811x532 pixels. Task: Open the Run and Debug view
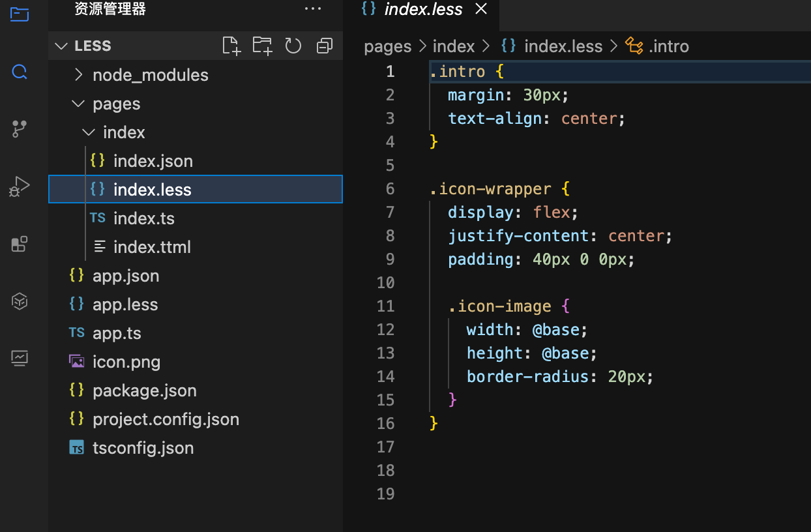tap(20, 186)
